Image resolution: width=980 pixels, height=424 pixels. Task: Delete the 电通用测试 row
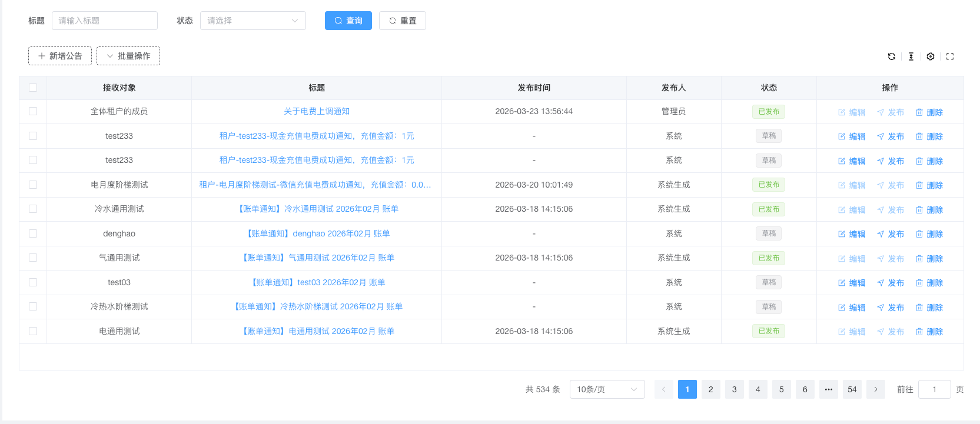pos(929,332)
